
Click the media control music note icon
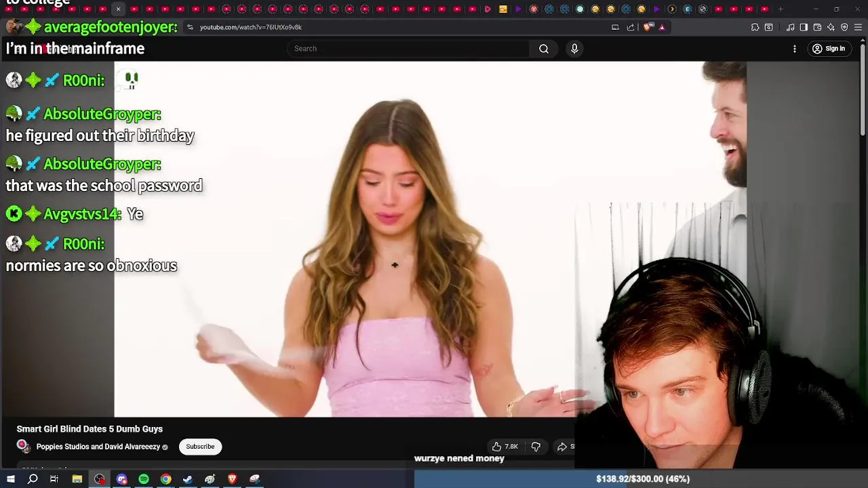tap(790, 27)
